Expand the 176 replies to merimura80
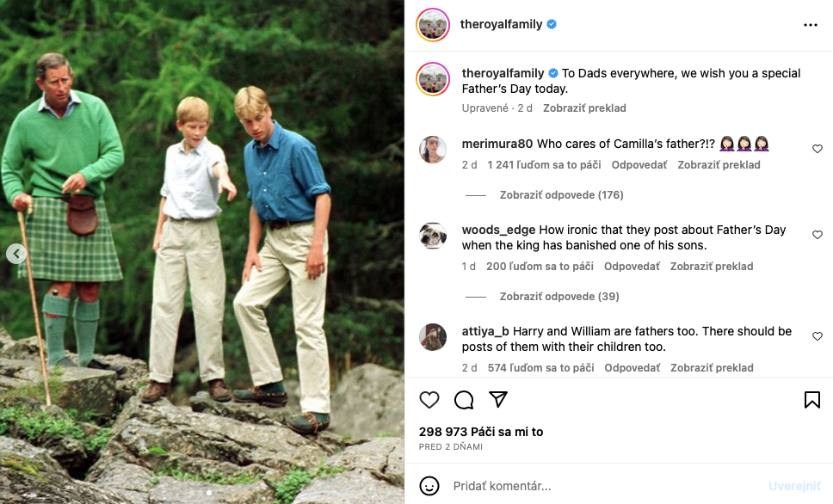The image size is (833, 504). pos(561,195)
